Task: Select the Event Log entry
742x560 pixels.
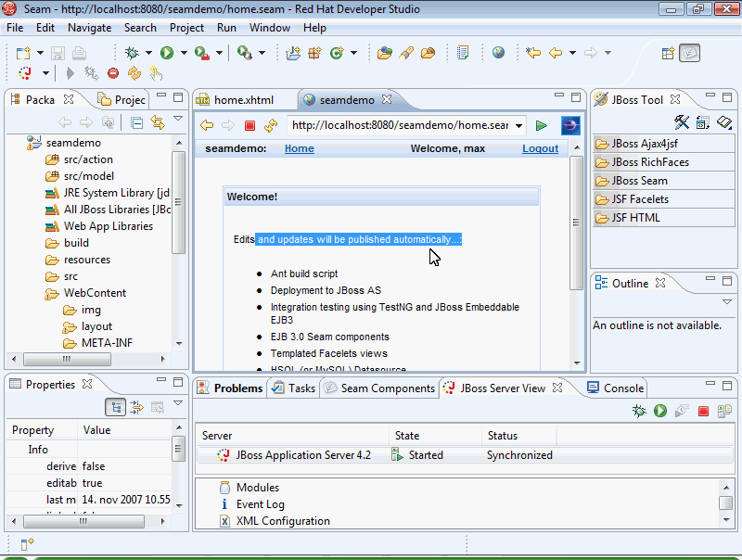Action: (x=252, y=504)
